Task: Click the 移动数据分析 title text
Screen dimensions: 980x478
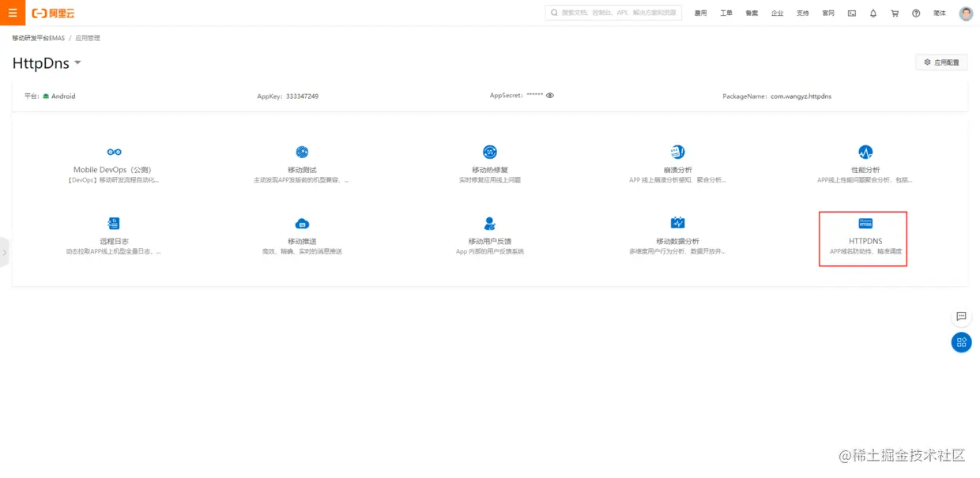Action: (677, 241)
